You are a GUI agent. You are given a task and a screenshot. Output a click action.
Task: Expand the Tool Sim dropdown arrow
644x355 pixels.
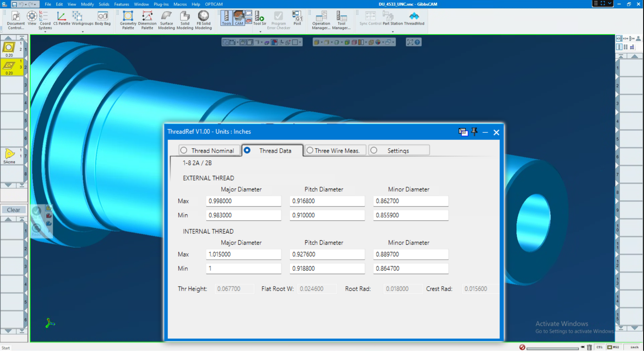(260, 32)
